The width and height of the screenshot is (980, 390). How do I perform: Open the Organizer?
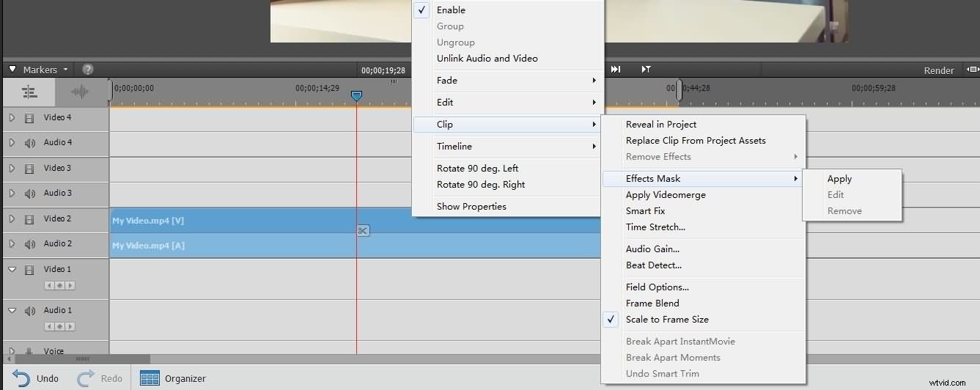(x=173, y=378)
